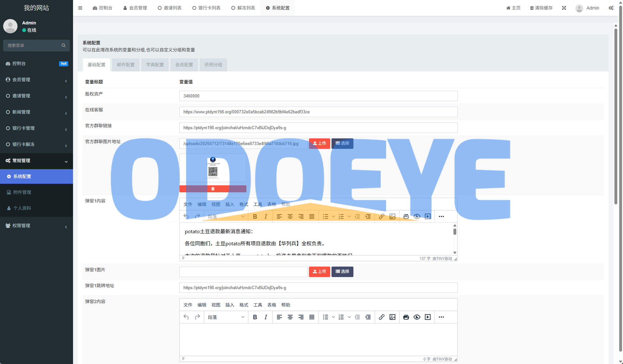
Task: Click insert image icon in 弹窗2内容 editor
Action: tap(392, 317)
